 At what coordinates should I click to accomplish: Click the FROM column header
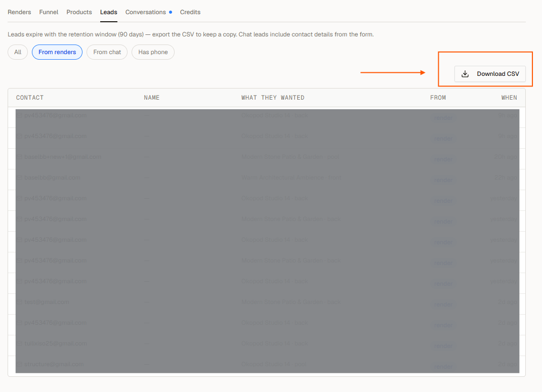click(x=438, y=98)
